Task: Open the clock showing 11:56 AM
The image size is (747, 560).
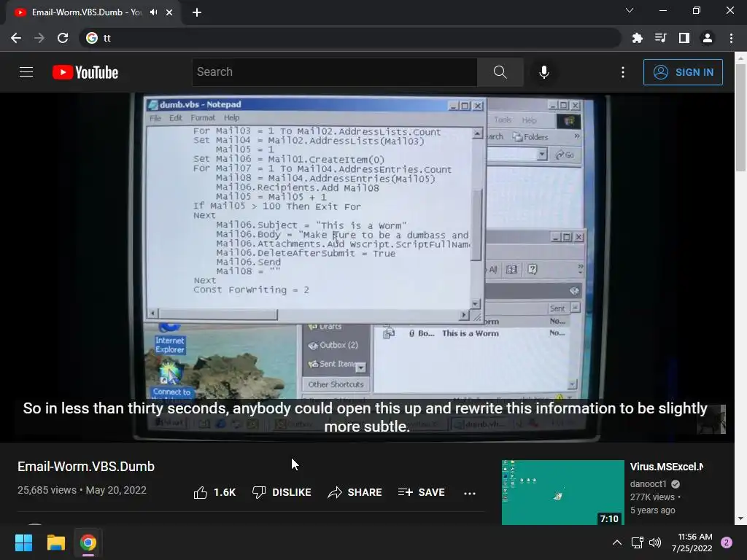Action: (x=692, y=542)
